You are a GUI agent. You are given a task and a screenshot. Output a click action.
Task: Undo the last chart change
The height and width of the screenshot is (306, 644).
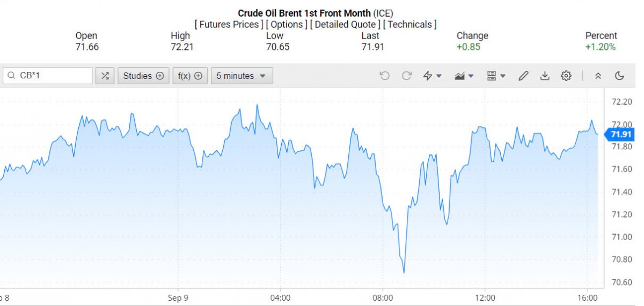click(x=384, y=76)
